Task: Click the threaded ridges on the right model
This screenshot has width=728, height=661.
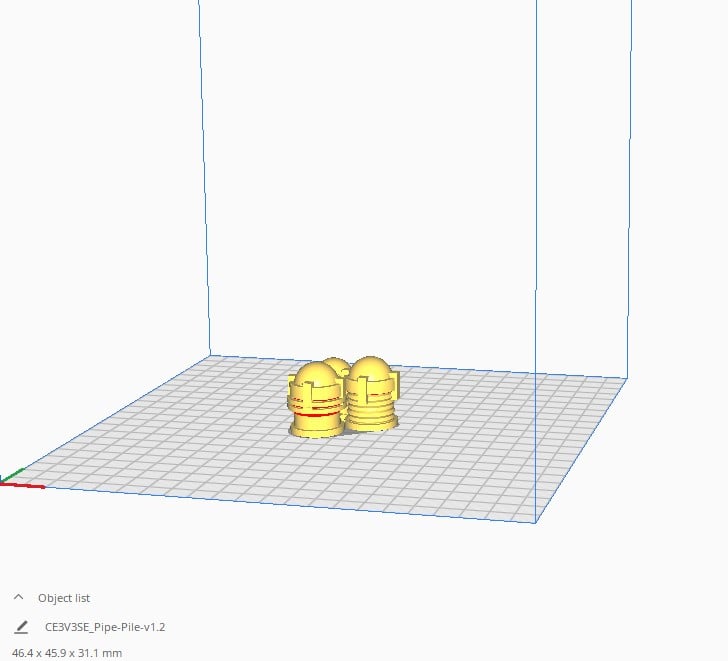Action: coord(370,408)
